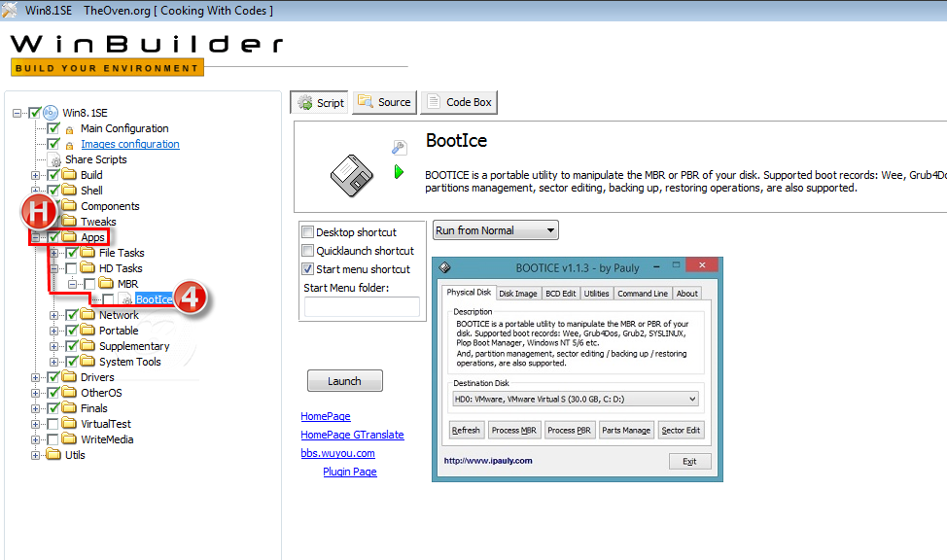This screenshot has width=947, height=560.
Task: Enable the Quicklaunch shortcut checkbox
Action: 308,251
